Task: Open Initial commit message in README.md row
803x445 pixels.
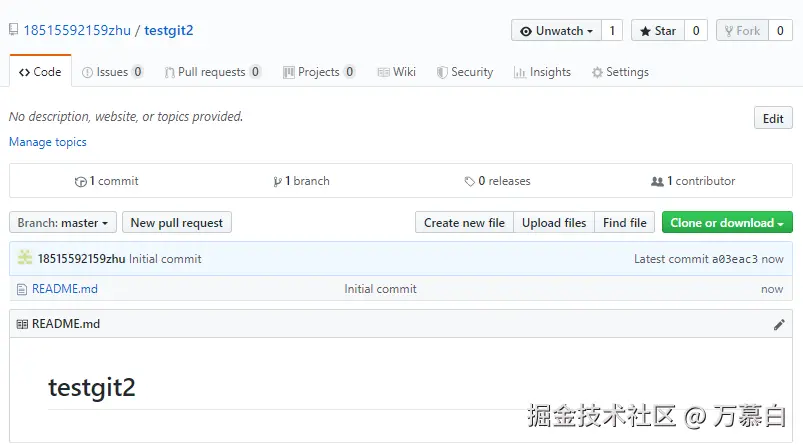Action: coord(381,289)
